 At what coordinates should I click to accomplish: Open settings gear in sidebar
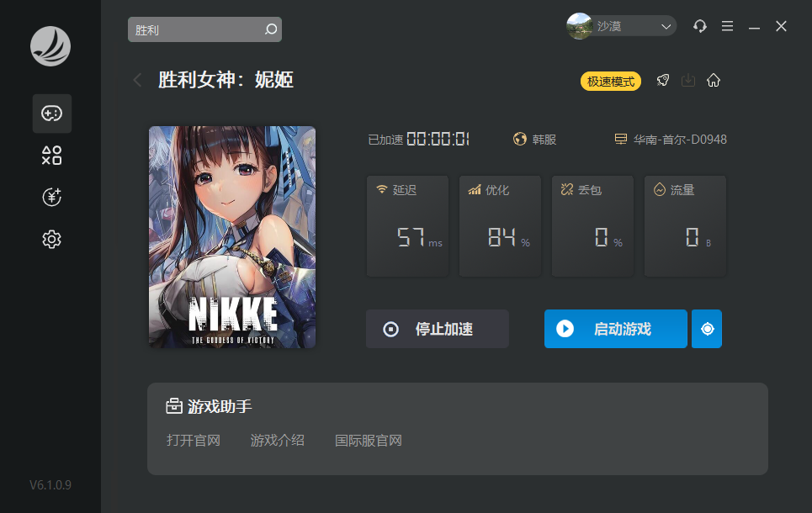tap(52, 239)
